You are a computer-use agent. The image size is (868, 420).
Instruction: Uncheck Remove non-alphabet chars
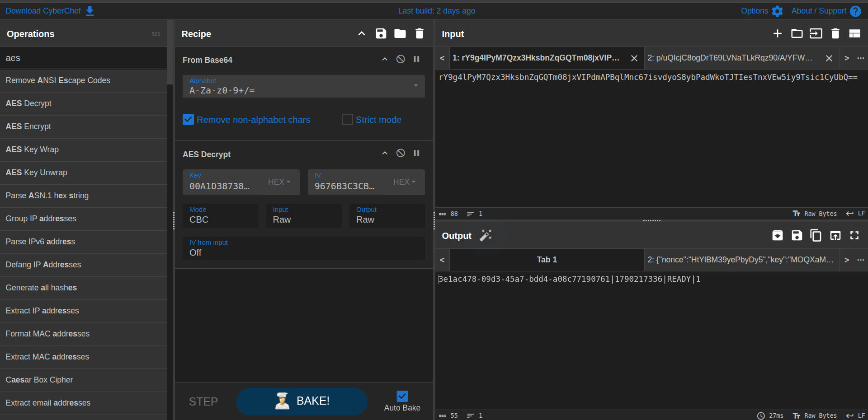click(188, 119)
